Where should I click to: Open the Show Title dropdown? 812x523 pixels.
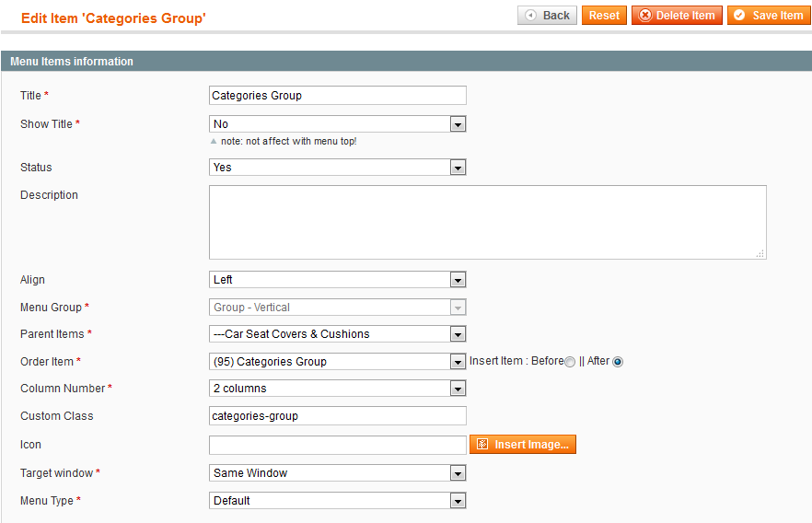click(x=338, y=123)
